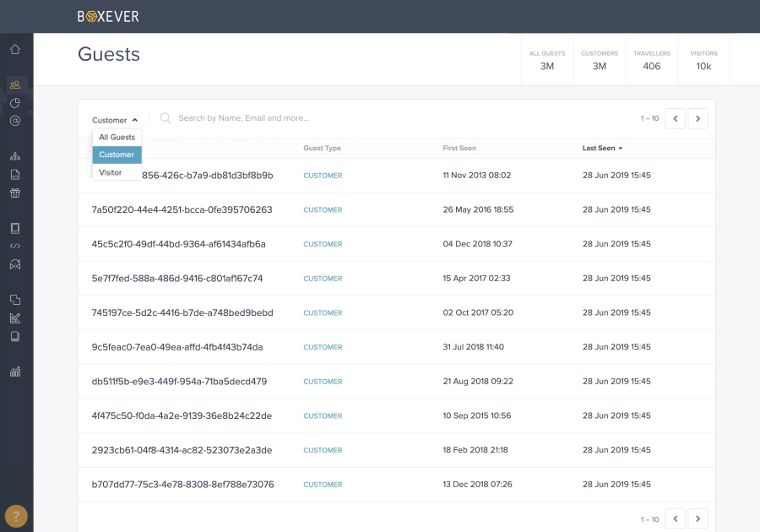The image size is (760, 532).
Task: Sort by Last Seen column header
Action: pyautogui.click(x=602, y=149)
